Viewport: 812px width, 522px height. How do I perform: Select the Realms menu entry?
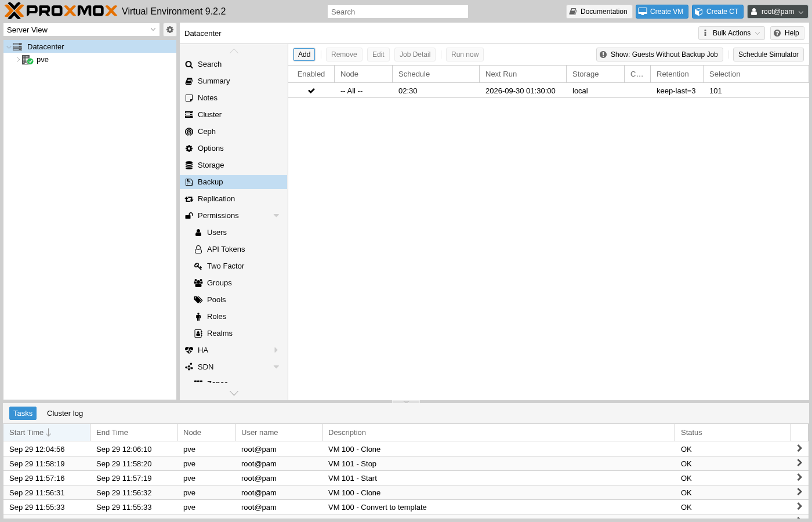click(x=234, y=333)
